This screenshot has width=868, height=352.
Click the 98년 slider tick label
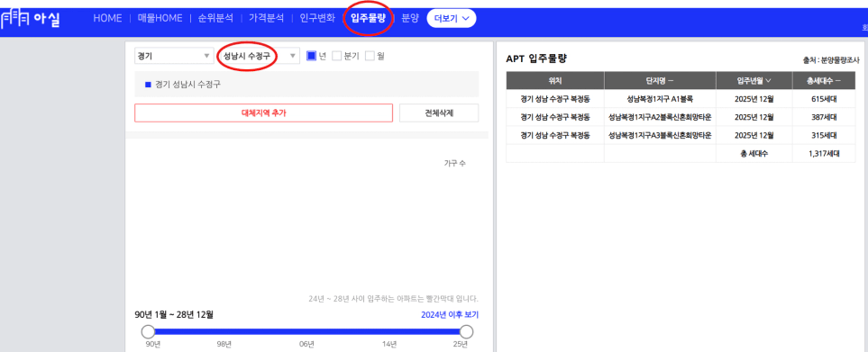[224, 344]
